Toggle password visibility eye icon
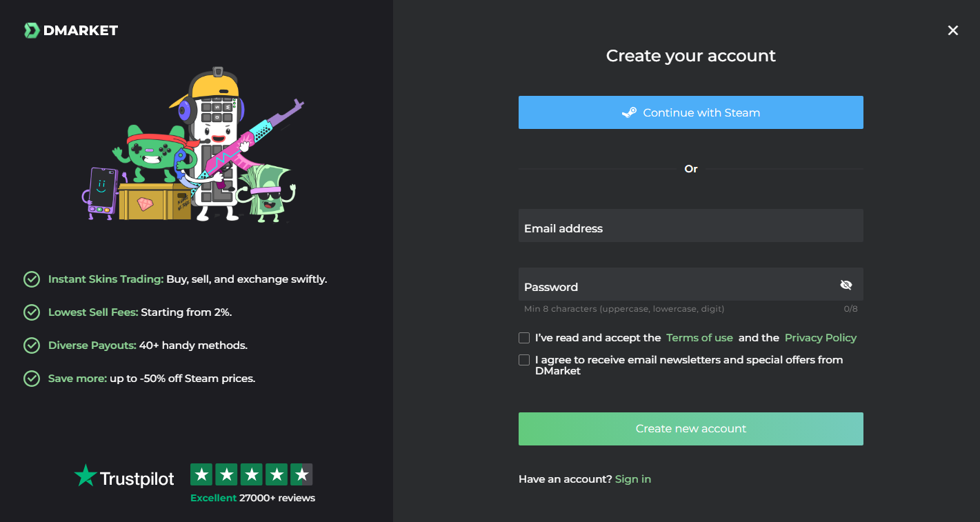Screen dimensions: 980x522 pyautogui.click(x=846, y=285)
